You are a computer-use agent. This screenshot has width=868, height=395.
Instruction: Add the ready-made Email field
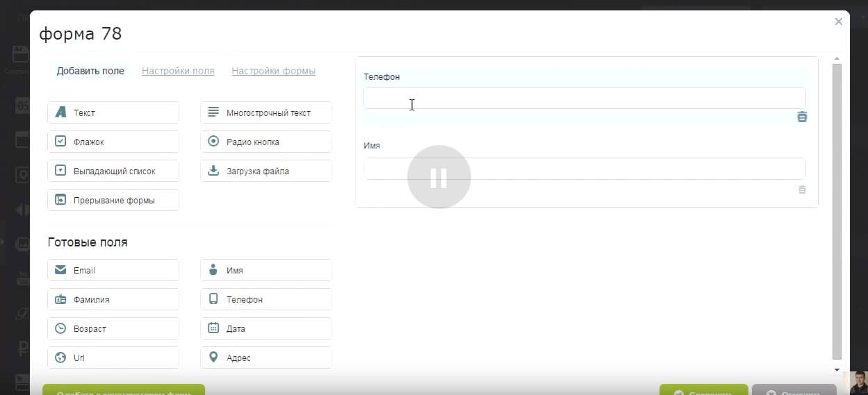click(x=113, y=270)
